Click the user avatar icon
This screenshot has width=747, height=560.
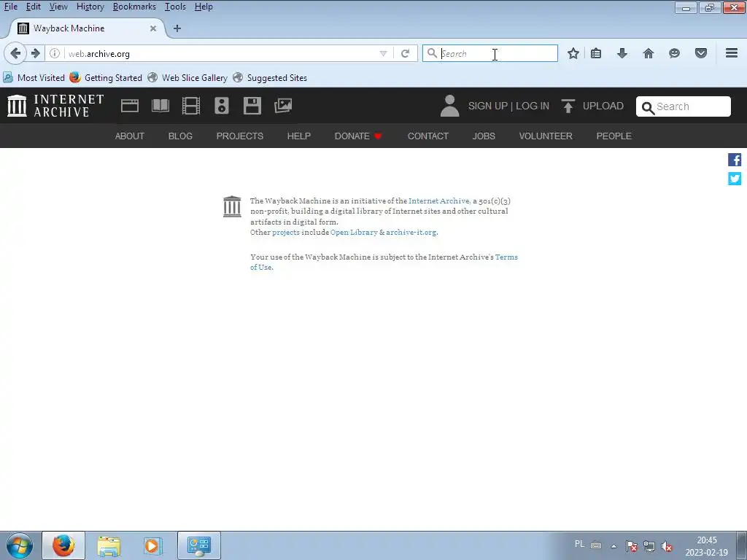(x=449, y=106)
